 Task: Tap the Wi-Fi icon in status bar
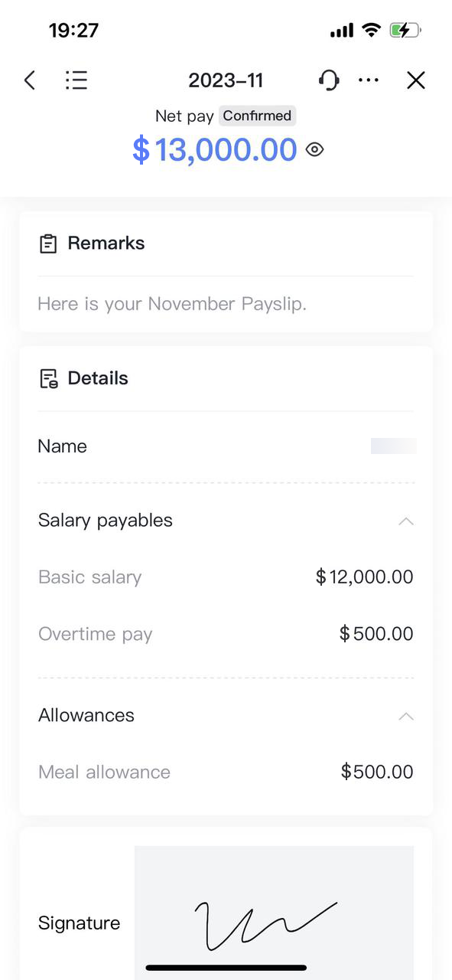click(x=372, y=29)
